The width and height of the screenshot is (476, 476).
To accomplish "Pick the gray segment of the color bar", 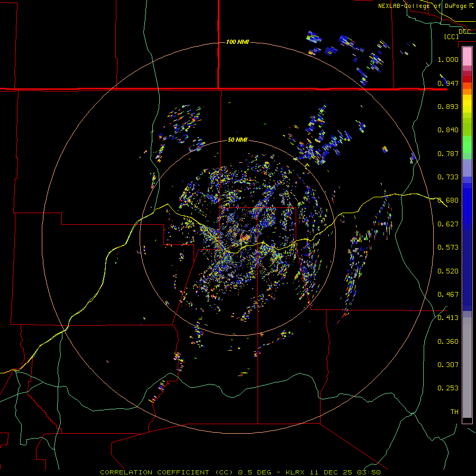I will (x=467, y=368).
